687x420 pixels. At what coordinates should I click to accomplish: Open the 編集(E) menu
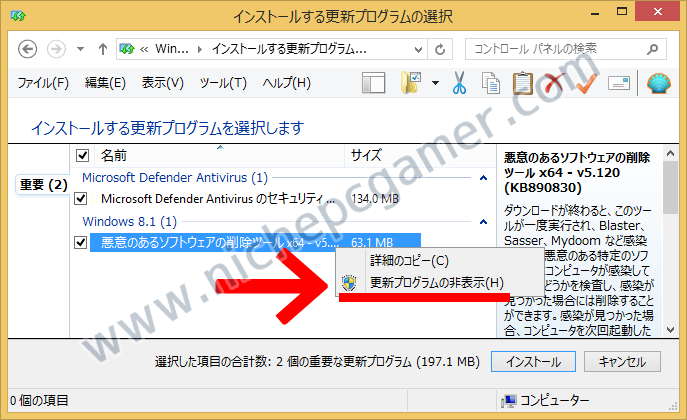105,83
